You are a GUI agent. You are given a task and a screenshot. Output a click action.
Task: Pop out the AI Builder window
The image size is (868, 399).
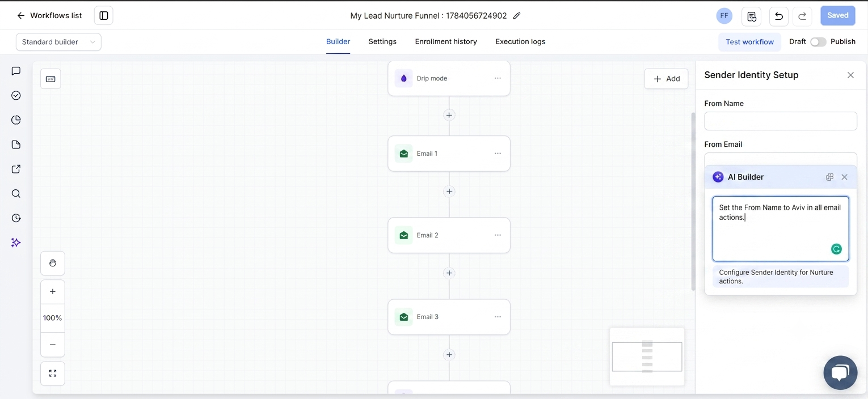coord(829,177)
